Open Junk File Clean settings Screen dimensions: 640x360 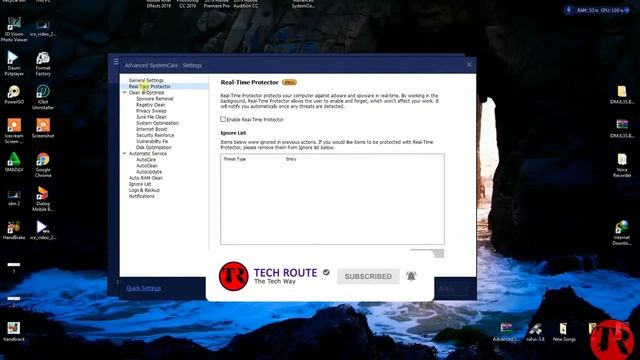point(151,117)
